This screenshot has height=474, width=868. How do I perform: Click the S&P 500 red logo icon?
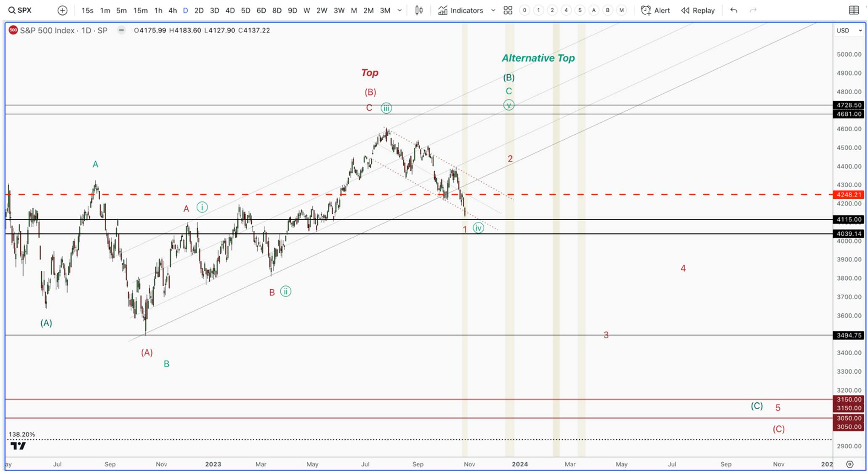tap(13, 30)
